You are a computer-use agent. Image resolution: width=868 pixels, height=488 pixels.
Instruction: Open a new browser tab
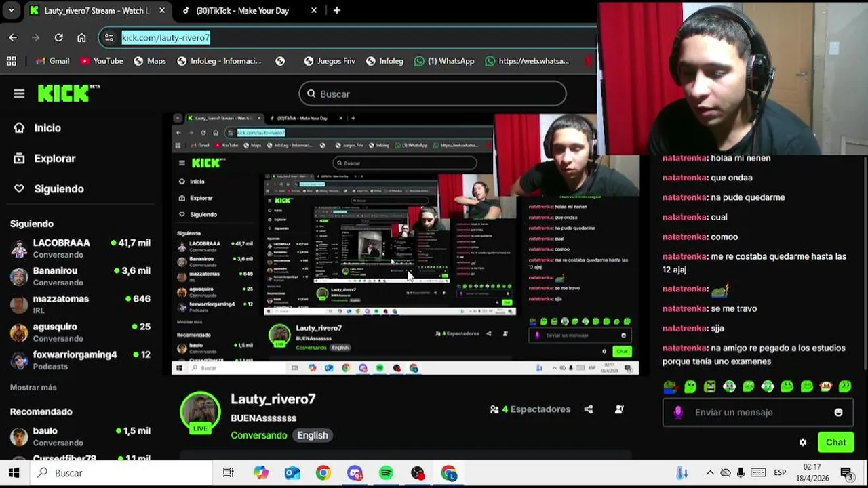coord(336,11)
